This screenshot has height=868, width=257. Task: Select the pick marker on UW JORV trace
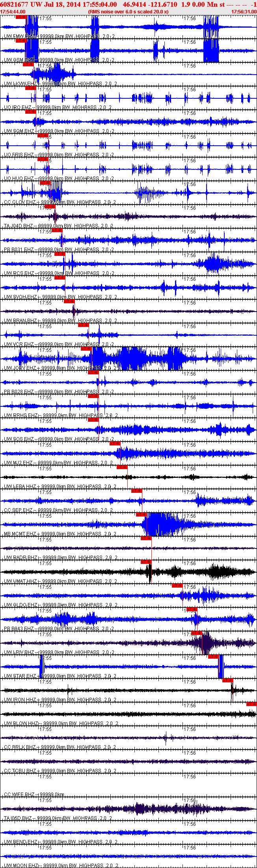pos(86,349)
